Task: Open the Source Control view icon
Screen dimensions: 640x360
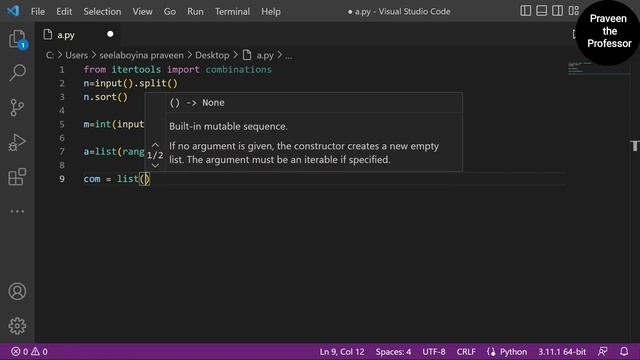Action: coord(17,108)
